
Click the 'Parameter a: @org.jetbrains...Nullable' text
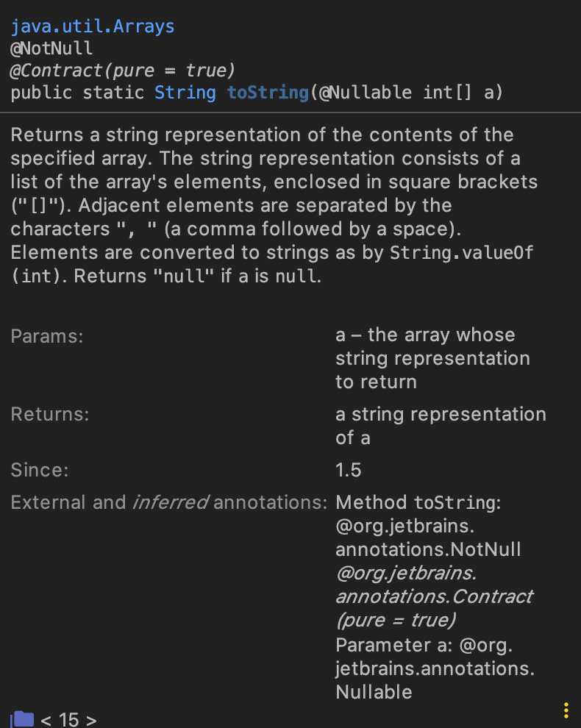pyautogui.click(x=434, y=668)
